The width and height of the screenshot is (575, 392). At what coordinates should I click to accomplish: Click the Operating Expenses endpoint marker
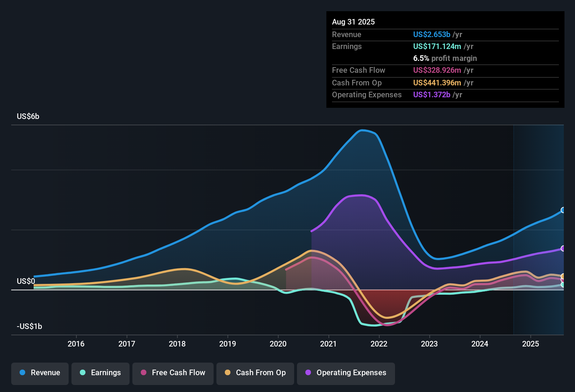click(x=563, y=248)
